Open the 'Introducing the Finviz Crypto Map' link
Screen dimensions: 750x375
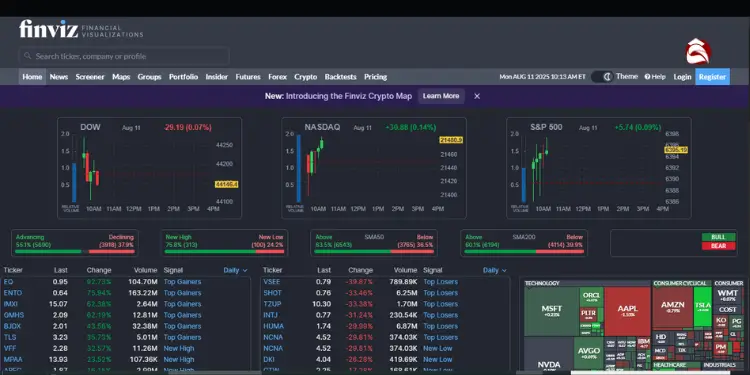coord(349,96)
